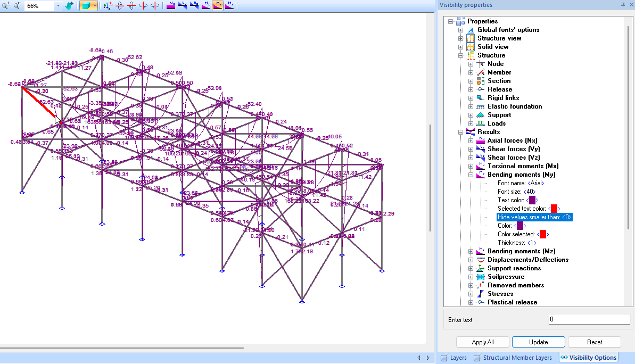
Task: Click the purple Text color swatch
Action: pyautogui.click(x=532, y=200)
